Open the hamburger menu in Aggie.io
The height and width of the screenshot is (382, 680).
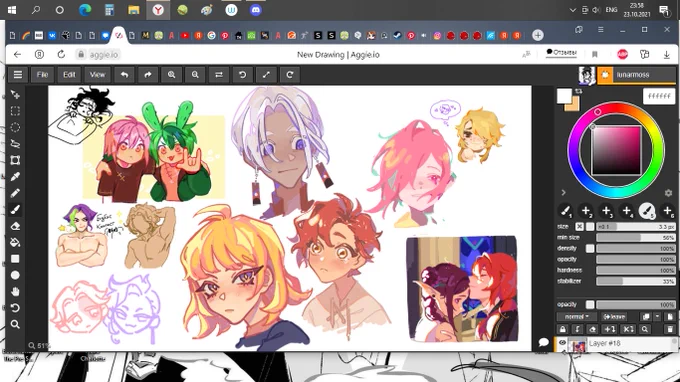pos(18,75)
